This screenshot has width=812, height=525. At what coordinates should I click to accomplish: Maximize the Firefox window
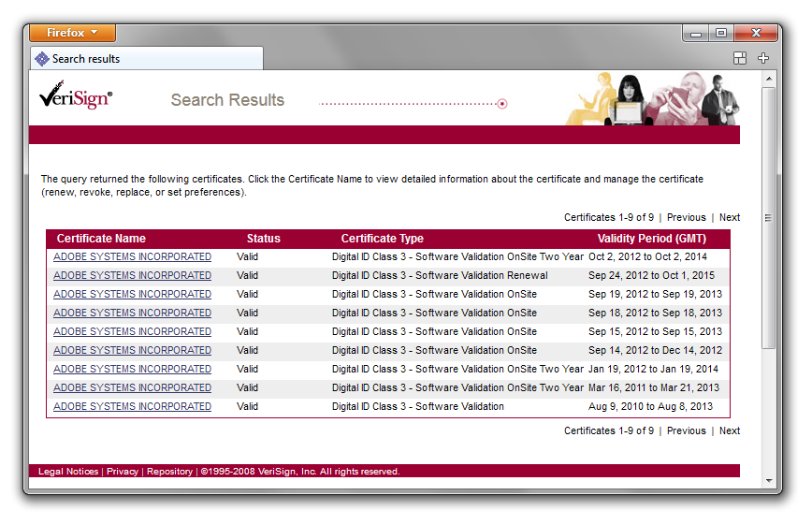pyautogui.click(x=721, y=33)
